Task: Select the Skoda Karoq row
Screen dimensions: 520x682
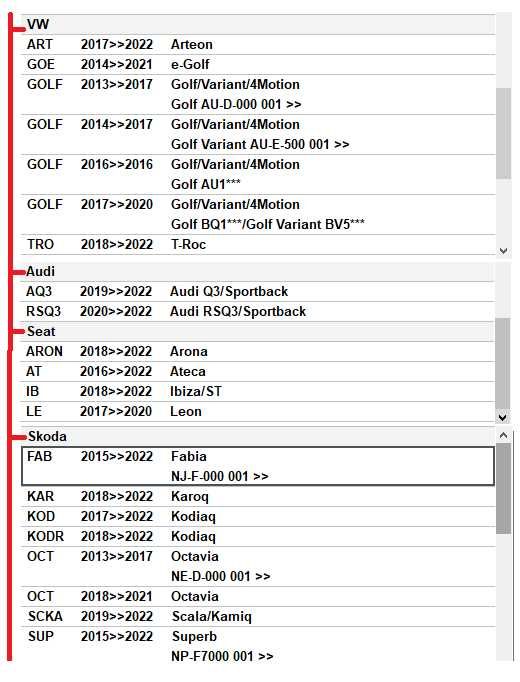Action: point(258,496)
